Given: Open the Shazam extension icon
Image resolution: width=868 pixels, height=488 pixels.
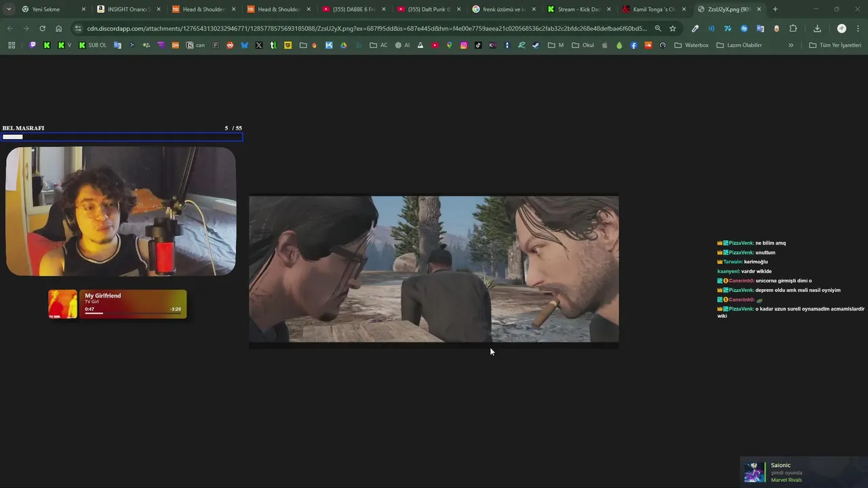Looking at the screenshot, I should pyautogui.click(x=744, y=28).
